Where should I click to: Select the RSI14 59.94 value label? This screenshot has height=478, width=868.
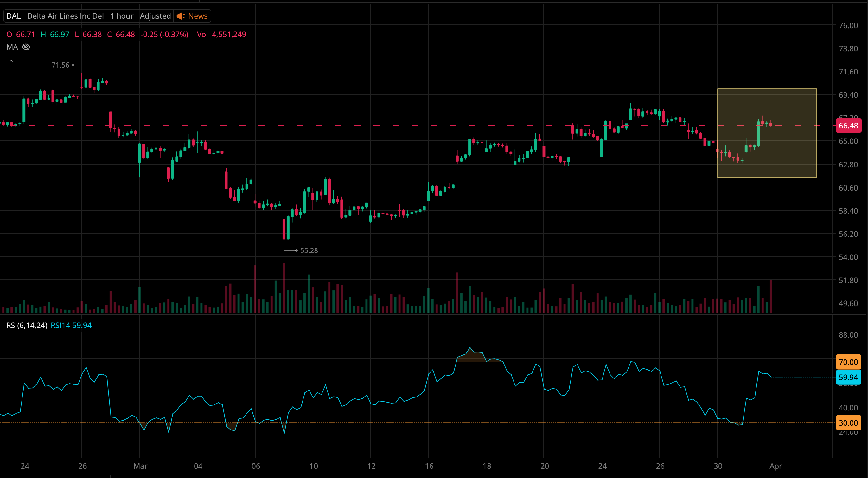(x=71, y=325)
